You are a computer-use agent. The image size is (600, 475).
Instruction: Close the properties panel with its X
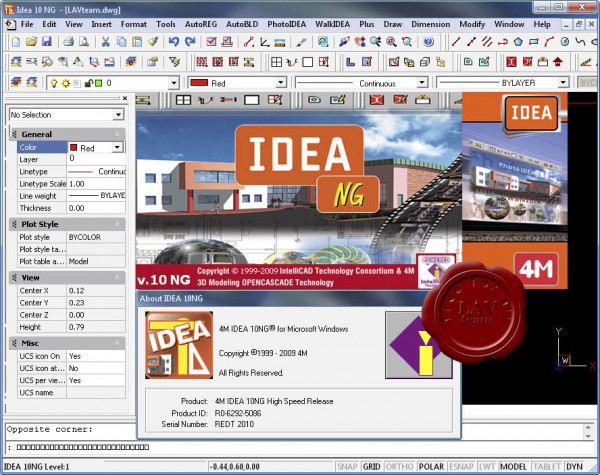[125, 98]
